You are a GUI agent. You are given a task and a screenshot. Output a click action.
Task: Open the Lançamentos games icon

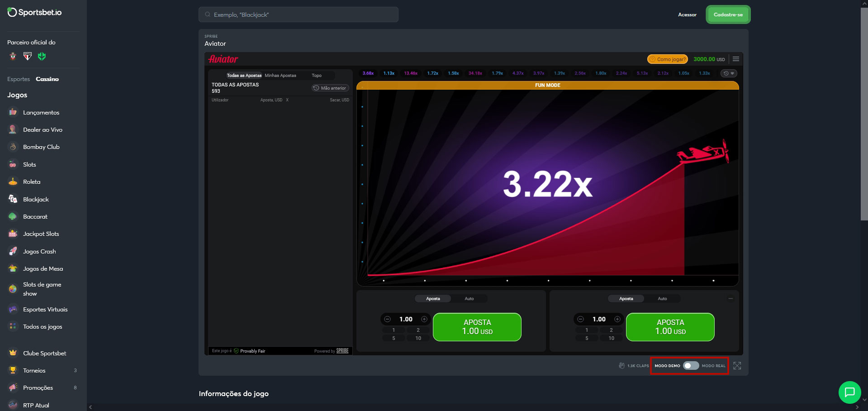pyautogui.click(x=13, y=112)
